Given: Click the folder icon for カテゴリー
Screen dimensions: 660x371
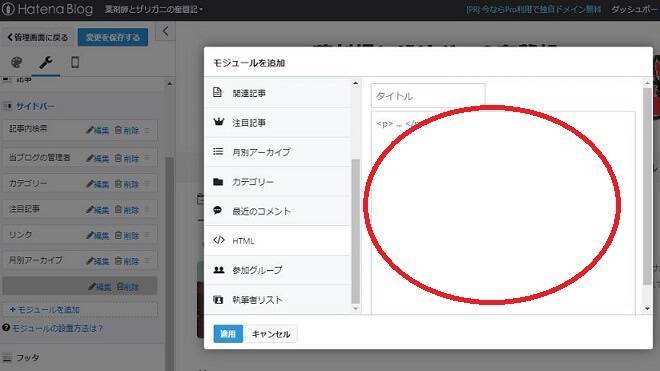Looking at the screenshot, I should click(218, 181).
